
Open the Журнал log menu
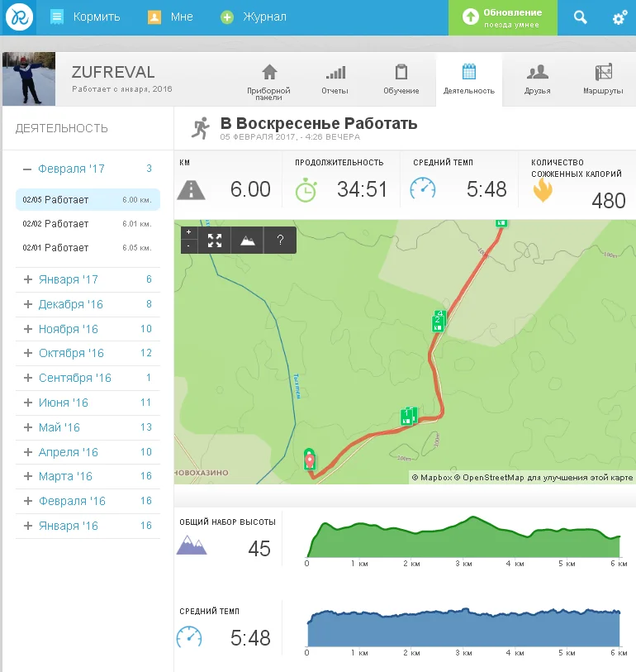pos(253,17)
